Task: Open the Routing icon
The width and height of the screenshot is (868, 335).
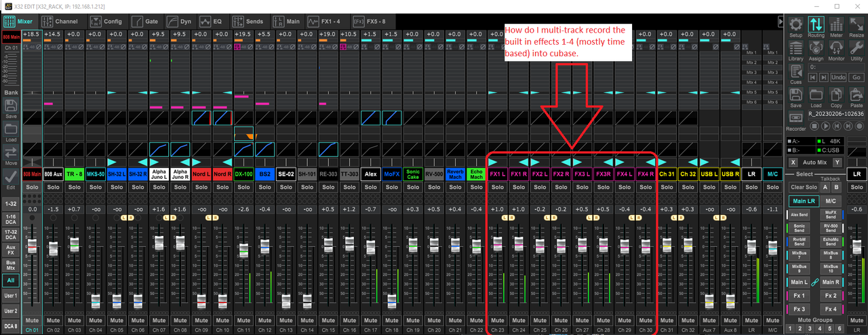Action: (x=816, y=26)
